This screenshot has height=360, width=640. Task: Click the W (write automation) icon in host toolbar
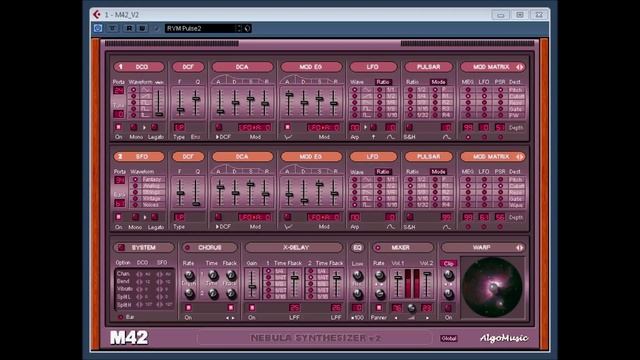click(x=142, y=28)
